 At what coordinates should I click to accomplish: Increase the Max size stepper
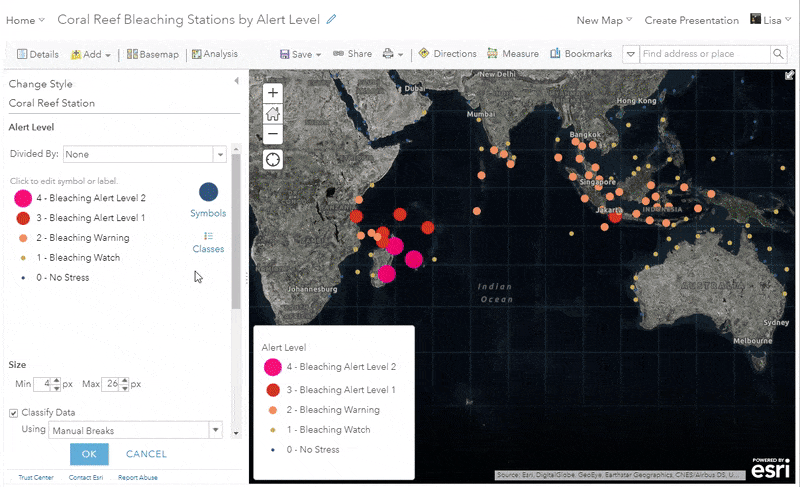pyautogui.click(x=124, y=380)
